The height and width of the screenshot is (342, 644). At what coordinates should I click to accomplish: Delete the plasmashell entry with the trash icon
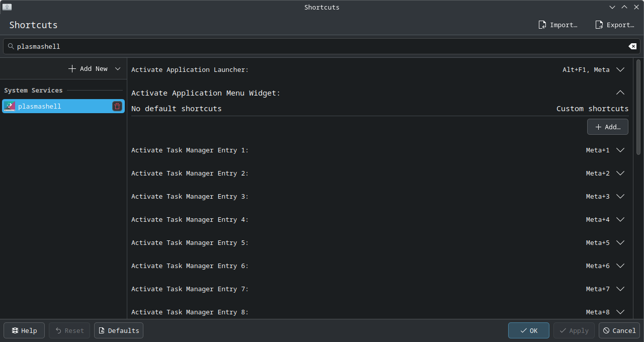[x=117, y=106]
